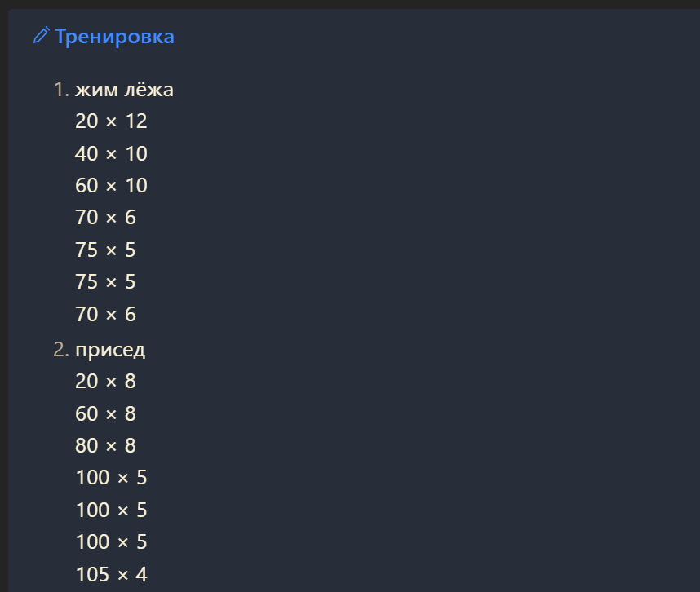Click the last 70 × 6 line

click(105, 314)
